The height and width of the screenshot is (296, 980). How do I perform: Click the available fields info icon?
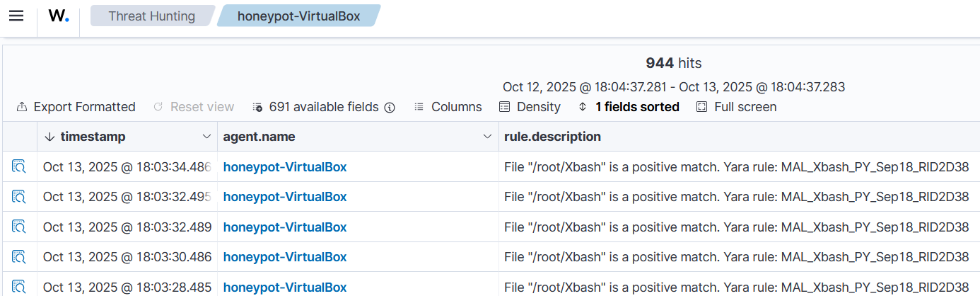[x=390, y=108]
